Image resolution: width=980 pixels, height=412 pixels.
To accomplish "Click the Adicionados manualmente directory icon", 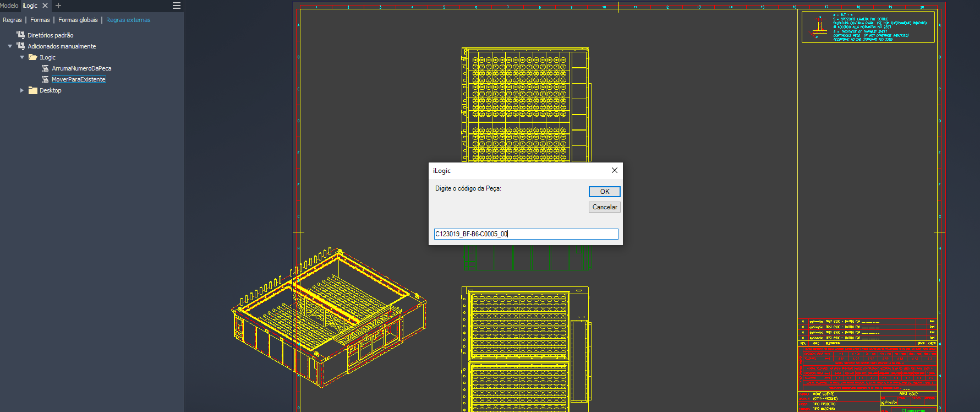I will coord(21,46).
